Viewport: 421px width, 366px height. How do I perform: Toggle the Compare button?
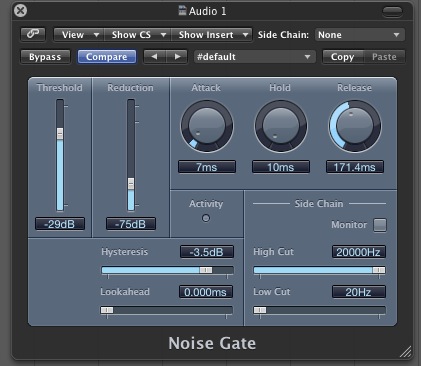(107, 57)
